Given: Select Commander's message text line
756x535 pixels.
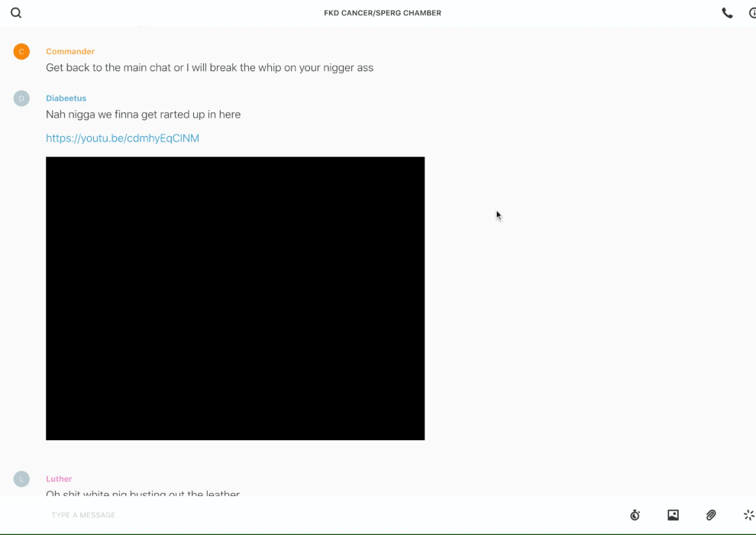Looking at the screenshot, I should tap(209, 67).
